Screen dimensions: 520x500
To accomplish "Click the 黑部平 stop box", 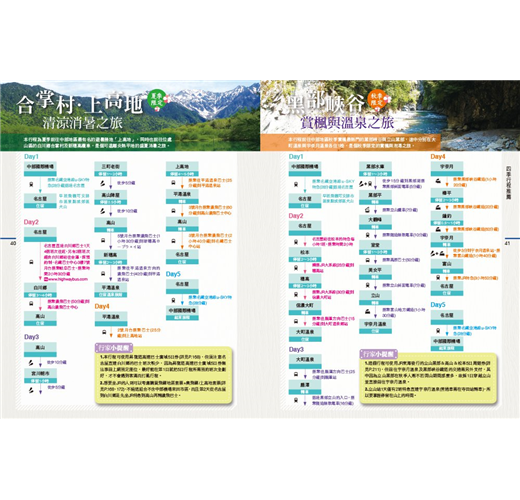I will tap(375, 197).
